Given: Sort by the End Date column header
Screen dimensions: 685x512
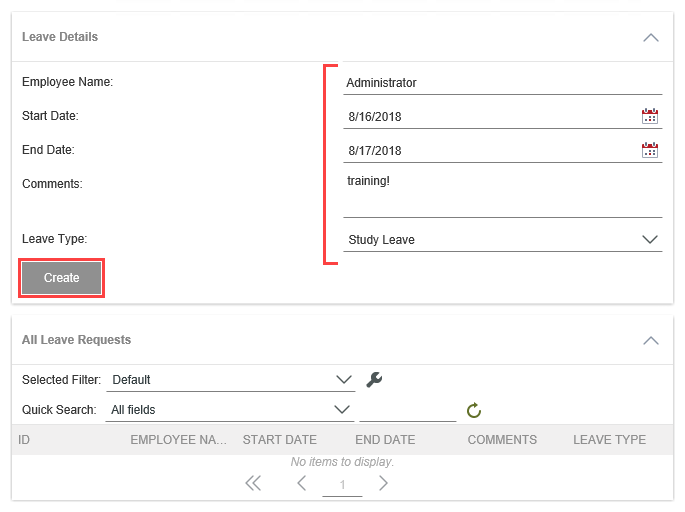Looking at the screenshot, I should [x=385, y=439].
